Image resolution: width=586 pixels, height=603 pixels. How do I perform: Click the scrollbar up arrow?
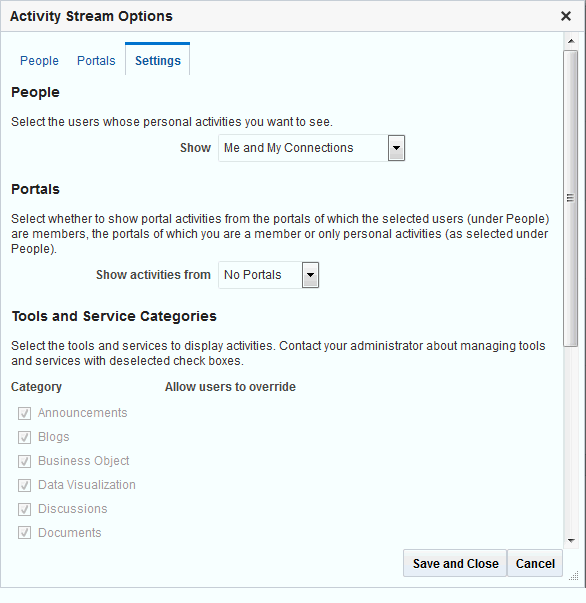(571, 41)
